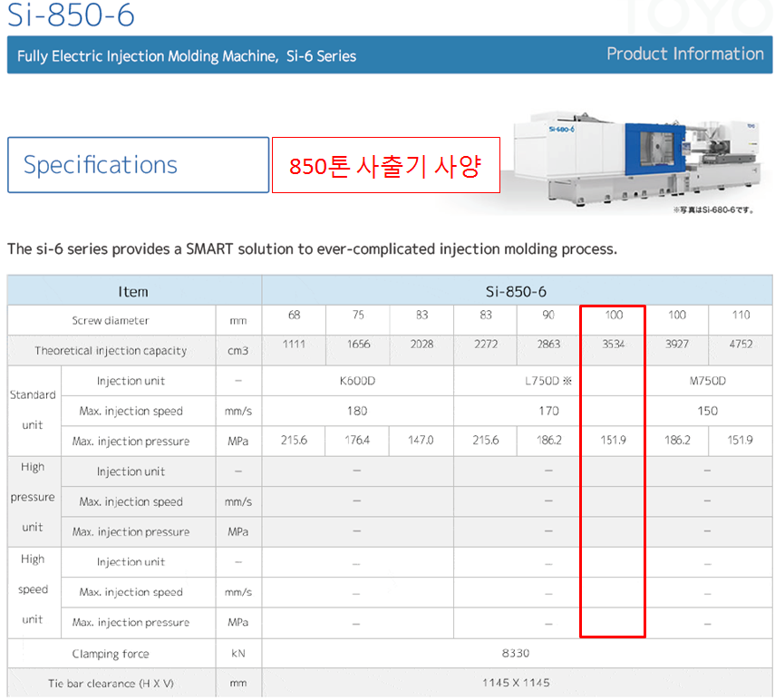This screenshot has height=700, width=775.
Task: Select "Max. injection pressure" label in Standard unit group
Action: tap(131, 441)
